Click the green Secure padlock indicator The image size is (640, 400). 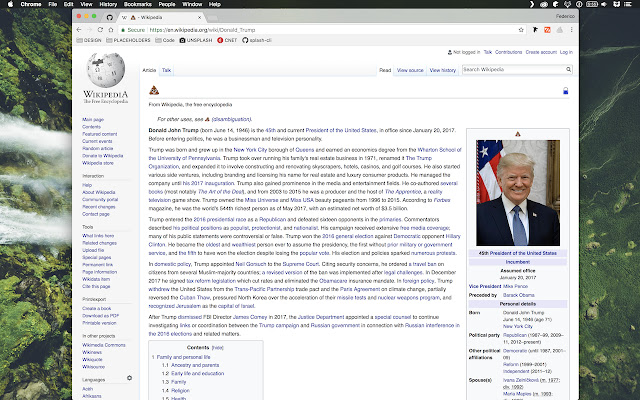pyautogui.click(x=133, y=30)
